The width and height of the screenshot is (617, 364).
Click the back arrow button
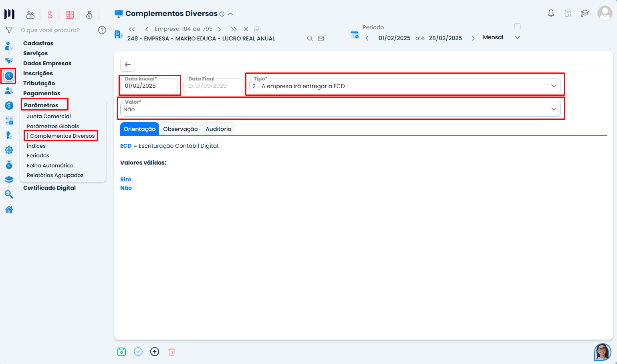127,64
